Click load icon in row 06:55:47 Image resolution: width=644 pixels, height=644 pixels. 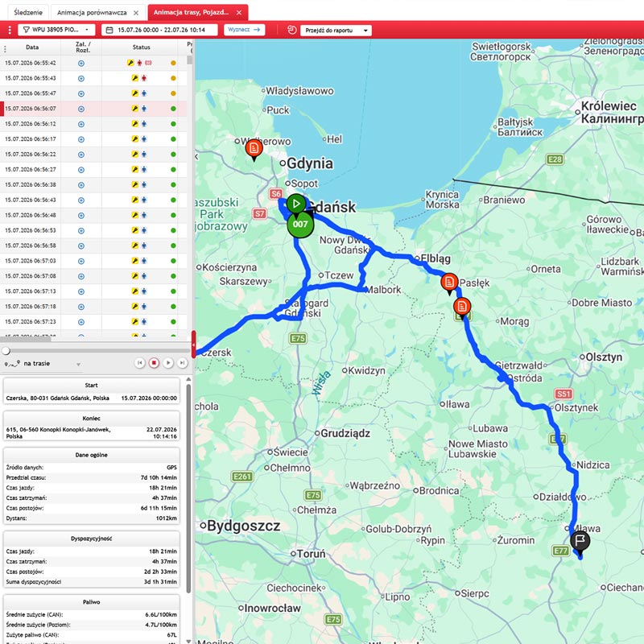point(81,93)
